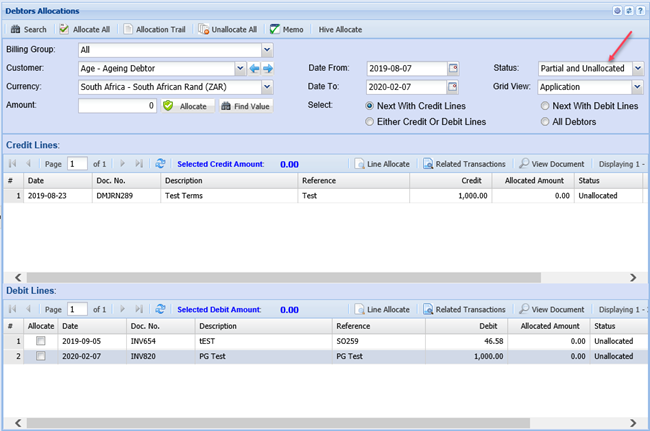Select Next With Credit Lines option
The height and width of the screenshot is (431, 650).
click(x=372, y=105)
